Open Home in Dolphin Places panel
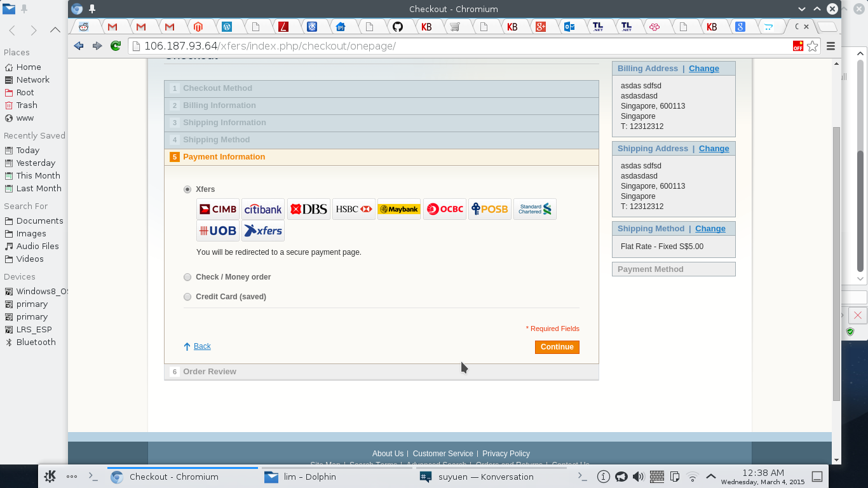Viewport: 868px width, 488px height. coord(29,67)
